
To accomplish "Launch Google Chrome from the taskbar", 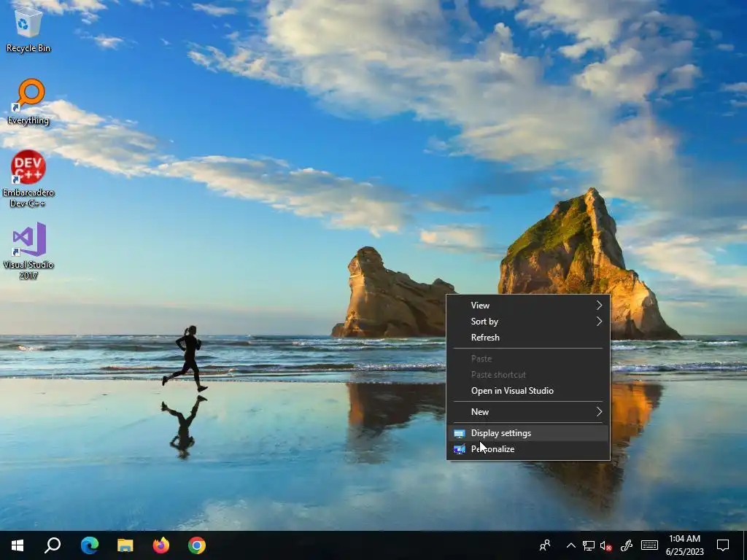I will [x=197, y=545].
